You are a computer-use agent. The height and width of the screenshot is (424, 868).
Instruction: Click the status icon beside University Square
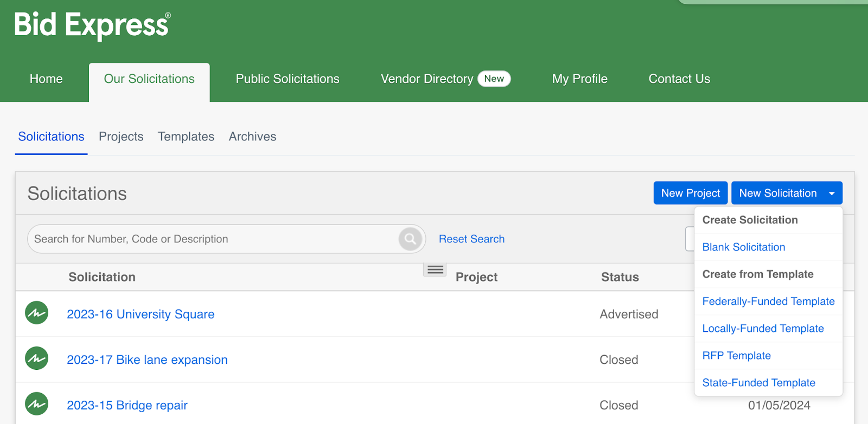37,313
